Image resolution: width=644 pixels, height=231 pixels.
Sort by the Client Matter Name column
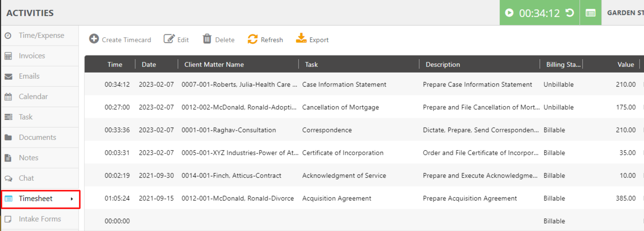coord(214,65)
